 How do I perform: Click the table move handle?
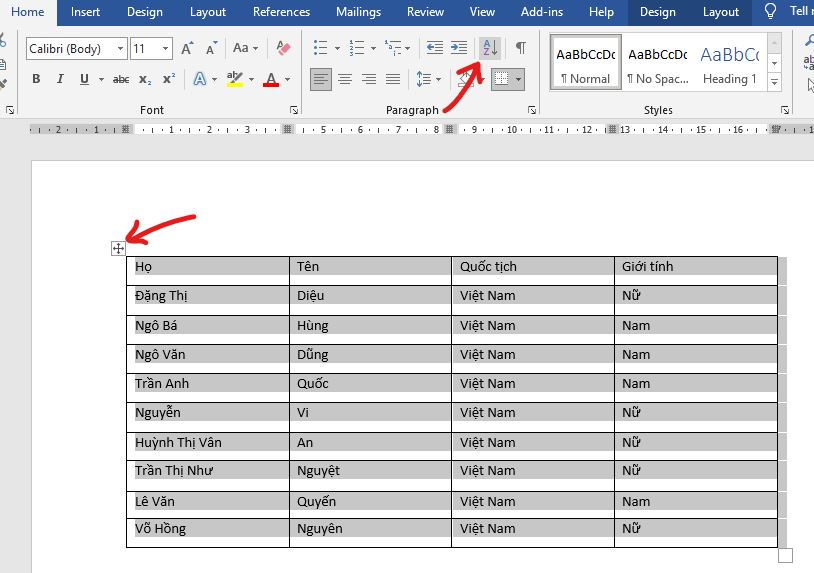118,248
